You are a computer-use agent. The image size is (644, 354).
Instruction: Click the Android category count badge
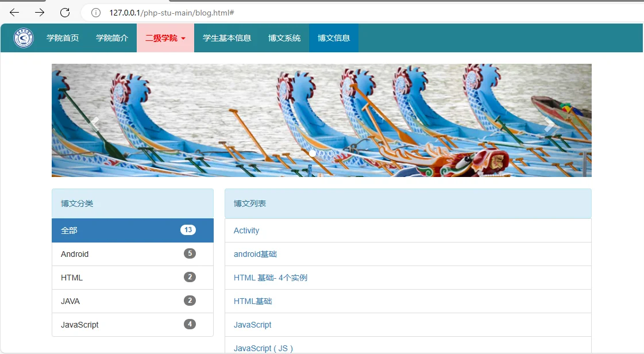pos(190,254)
